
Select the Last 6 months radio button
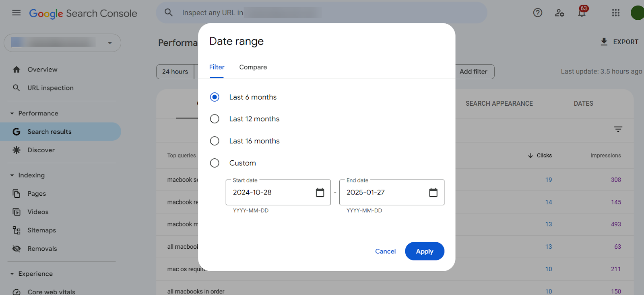click(215, 97)
